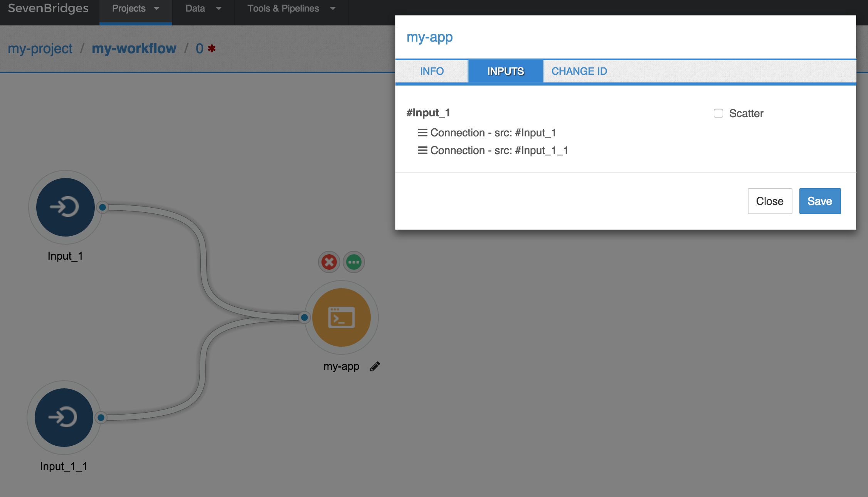This screenshot has height=497, width=868.
Task: Select the orange my-app tool node
Action: 341,317
